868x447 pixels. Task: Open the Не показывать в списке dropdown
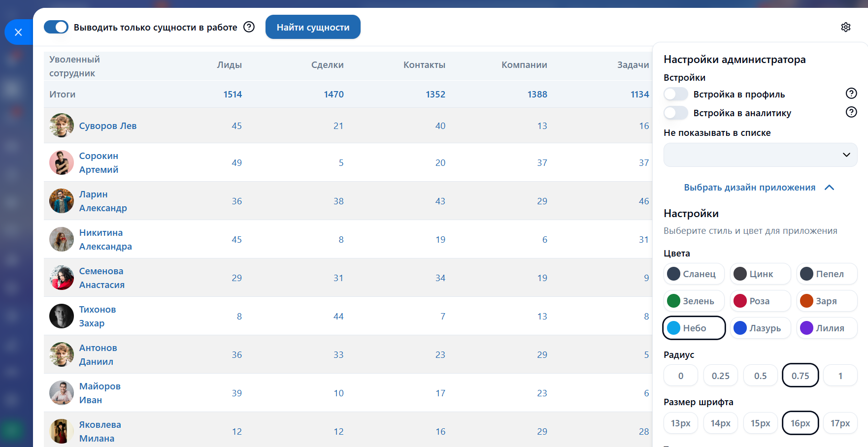click(760, 155)
